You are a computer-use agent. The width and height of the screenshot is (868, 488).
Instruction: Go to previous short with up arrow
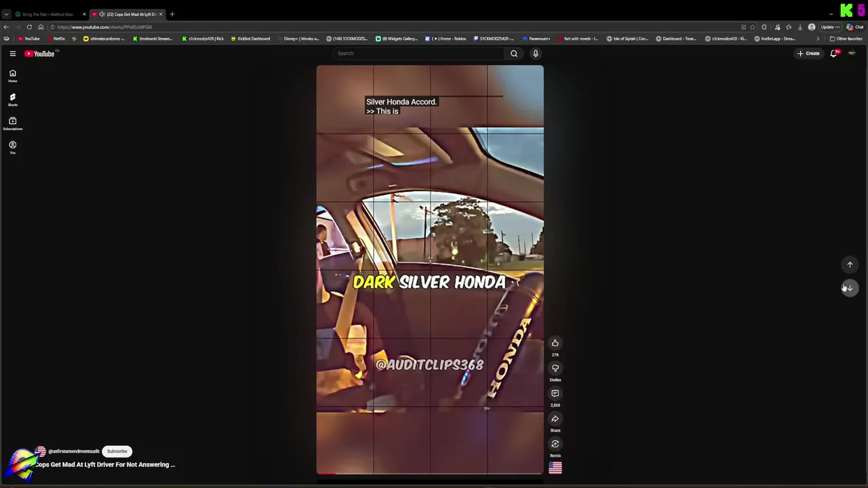850,265
